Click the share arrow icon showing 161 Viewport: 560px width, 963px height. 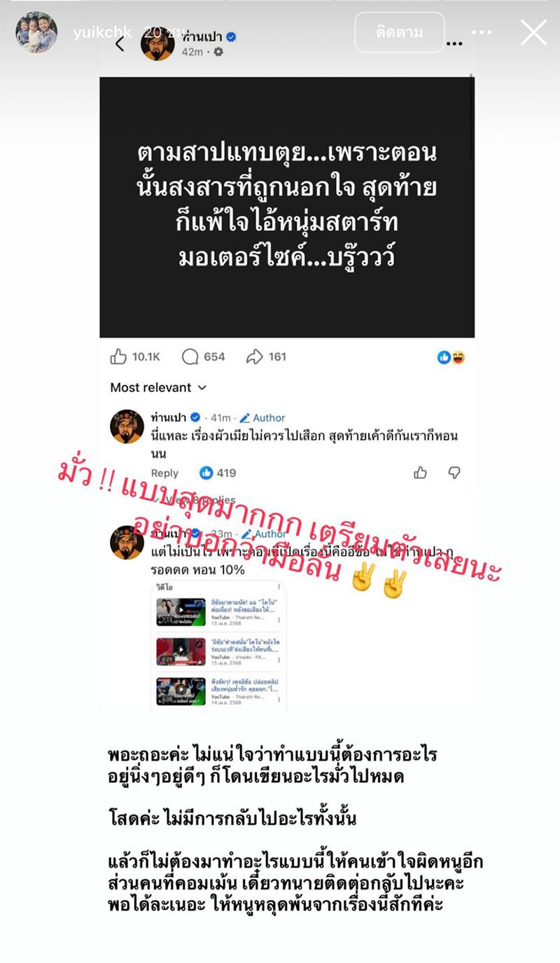point(254,356)
